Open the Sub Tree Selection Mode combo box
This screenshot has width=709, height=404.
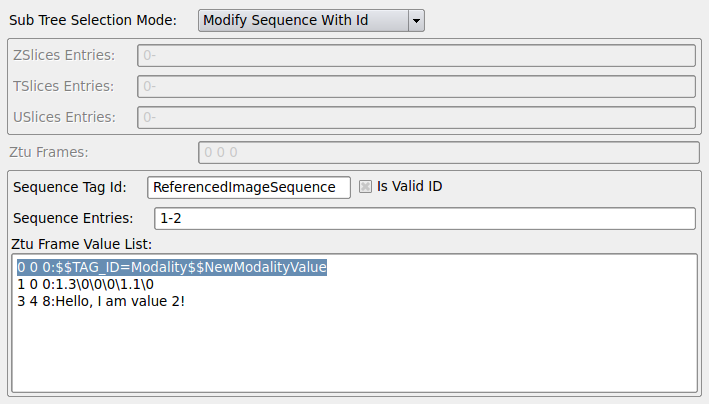(x=300, y=20)
